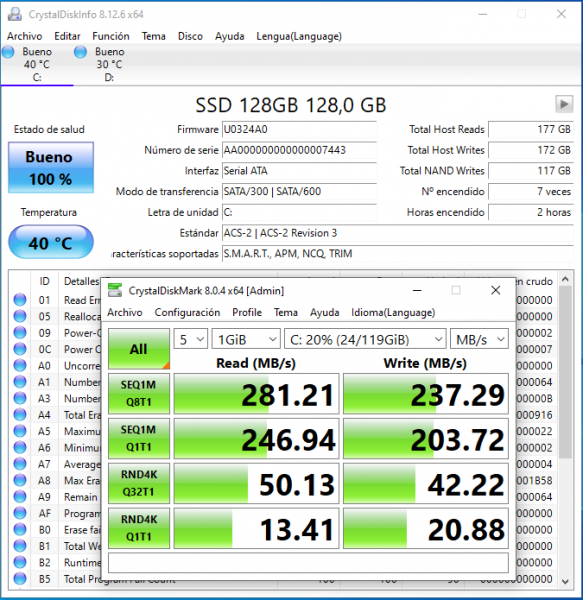The image size is (583, 600).
Task: Open unit dropdown showing MB/s
Action: coord(479,339)
